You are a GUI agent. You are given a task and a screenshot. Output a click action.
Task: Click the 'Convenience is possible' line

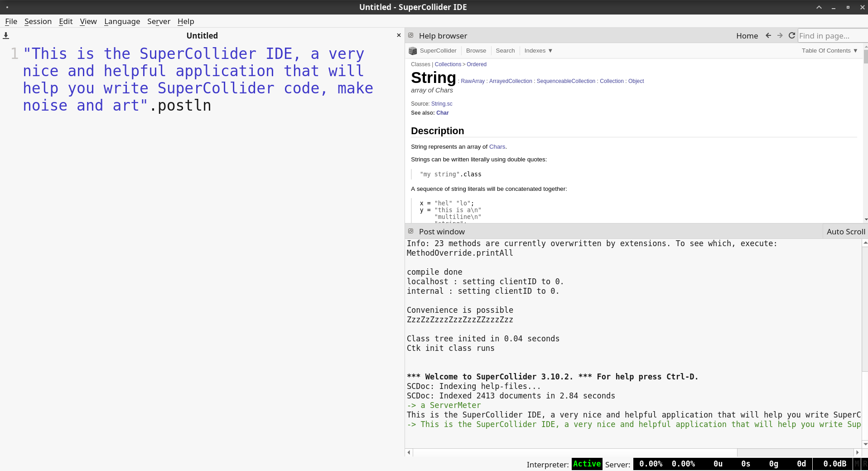tap(460, 310)
